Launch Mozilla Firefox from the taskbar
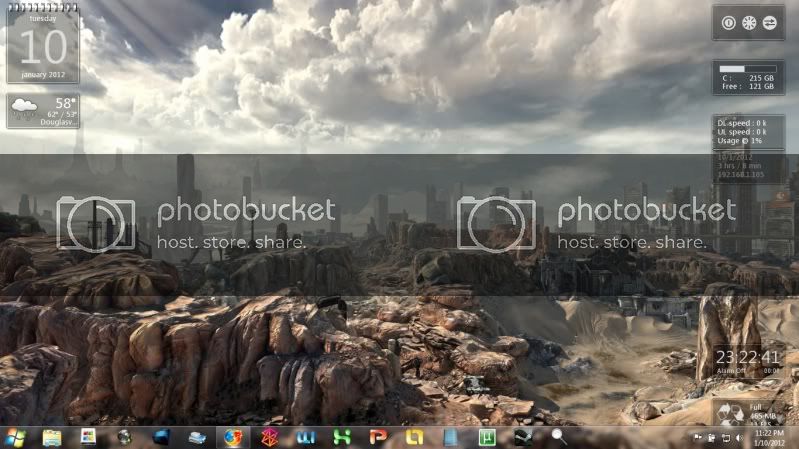Viewport: 799px width, 449px height. pyautogui.click(x=233, y=437)
